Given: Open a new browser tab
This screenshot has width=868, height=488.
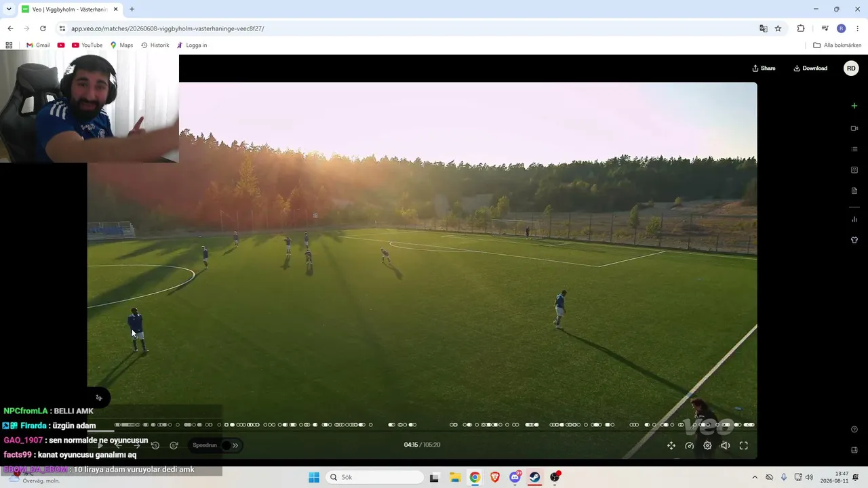Looking at the screenshot, I should coord(132,9).
